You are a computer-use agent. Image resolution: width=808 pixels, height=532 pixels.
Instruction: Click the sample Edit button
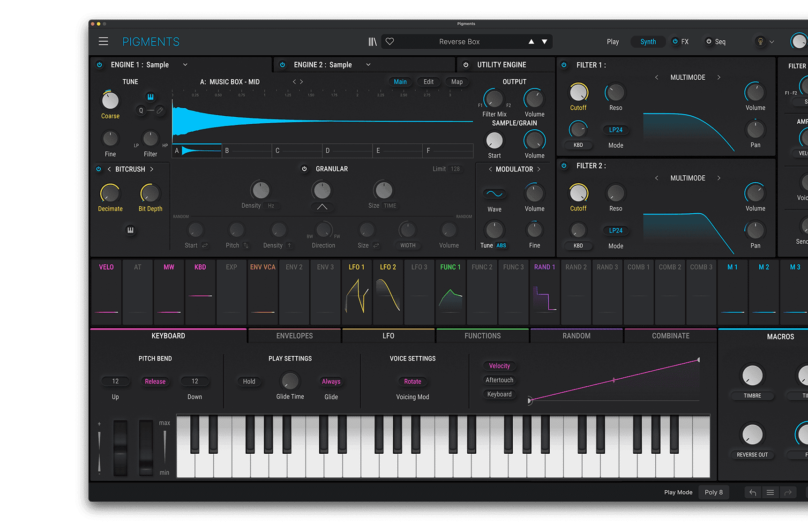tap(428, 82)
